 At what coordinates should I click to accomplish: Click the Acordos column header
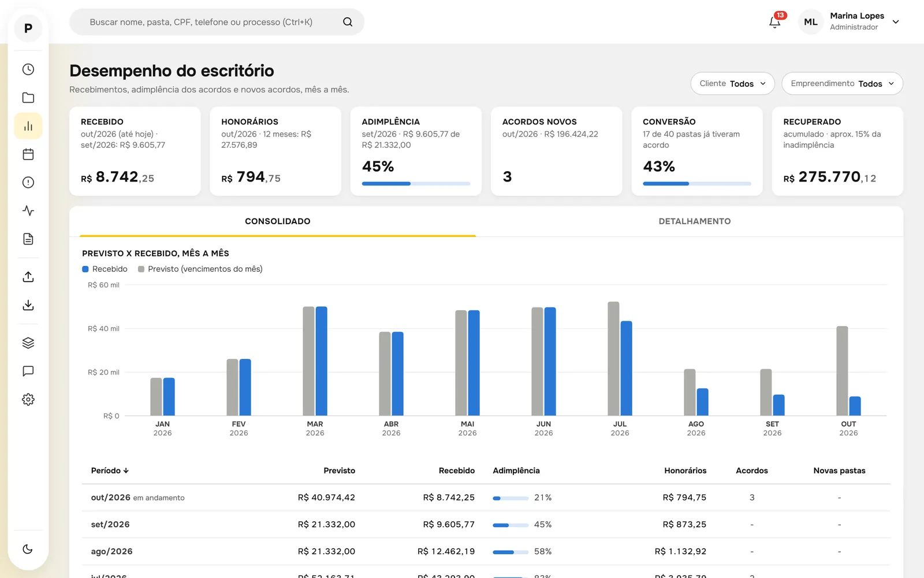[x=752, y=470]
